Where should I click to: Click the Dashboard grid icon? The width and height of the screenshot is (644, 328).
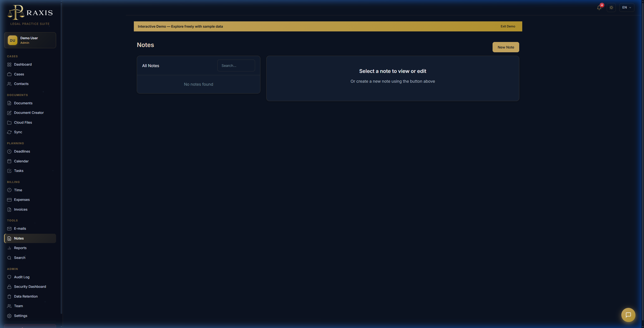tap(9, 65)
